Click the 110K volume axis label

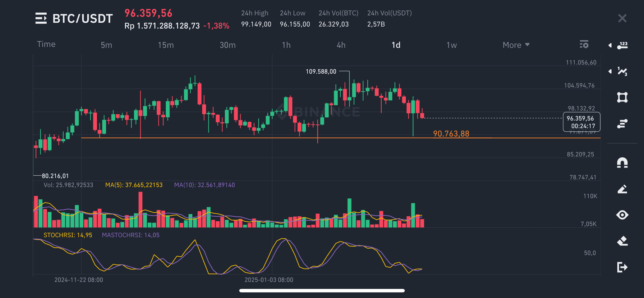pos(590,196)
